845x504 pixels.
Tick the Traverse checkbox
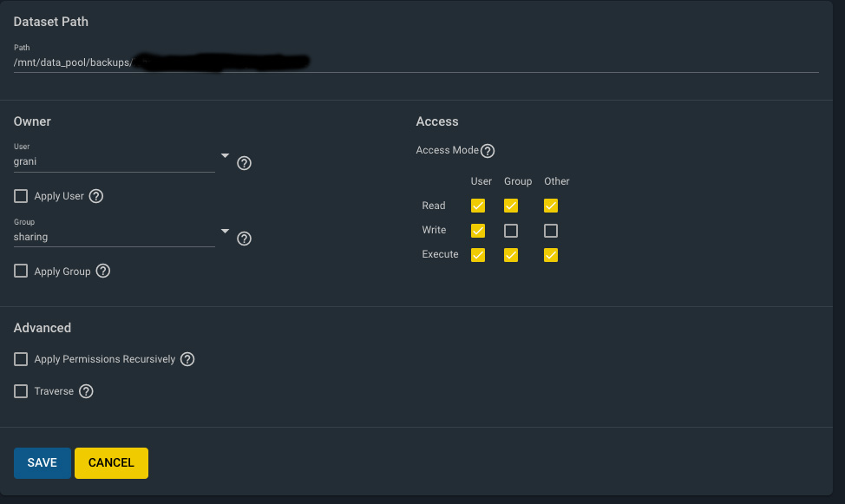pyautogui.click(x=21, y=391)
